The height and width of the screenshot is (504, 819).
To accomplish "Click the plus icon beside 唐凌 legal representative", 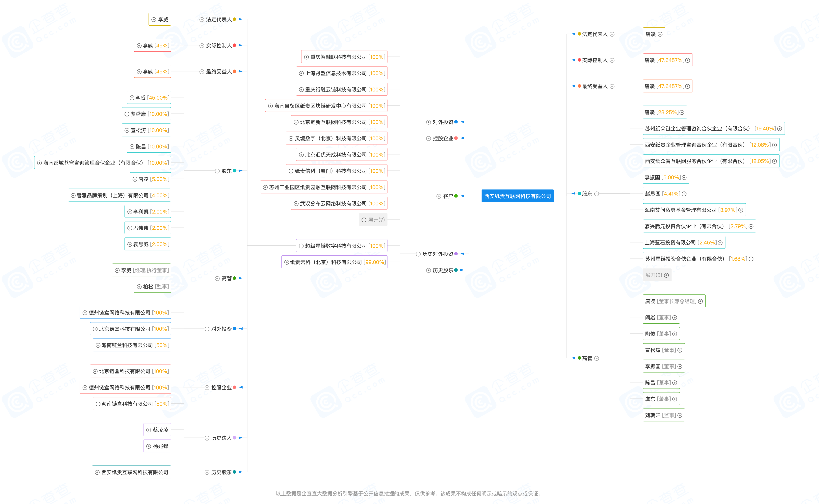I will coord(660,34).
